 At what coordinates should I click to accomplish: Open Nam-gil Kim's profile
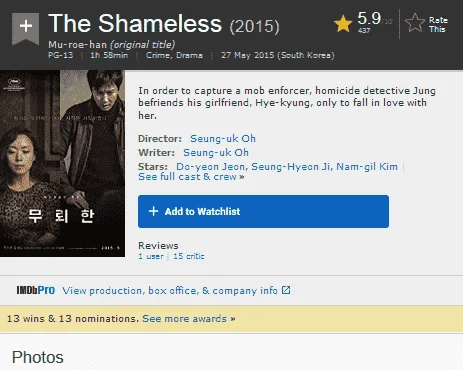click(x=367, y=166)
